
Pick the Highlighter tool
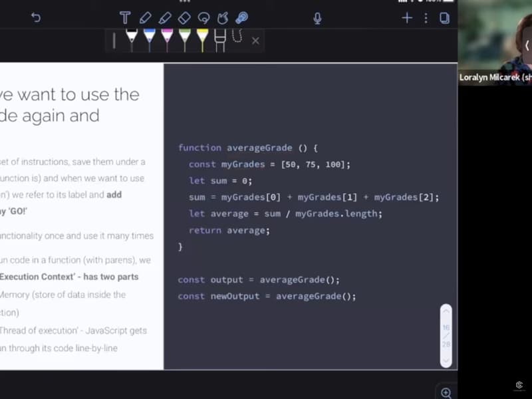(166, 18)
